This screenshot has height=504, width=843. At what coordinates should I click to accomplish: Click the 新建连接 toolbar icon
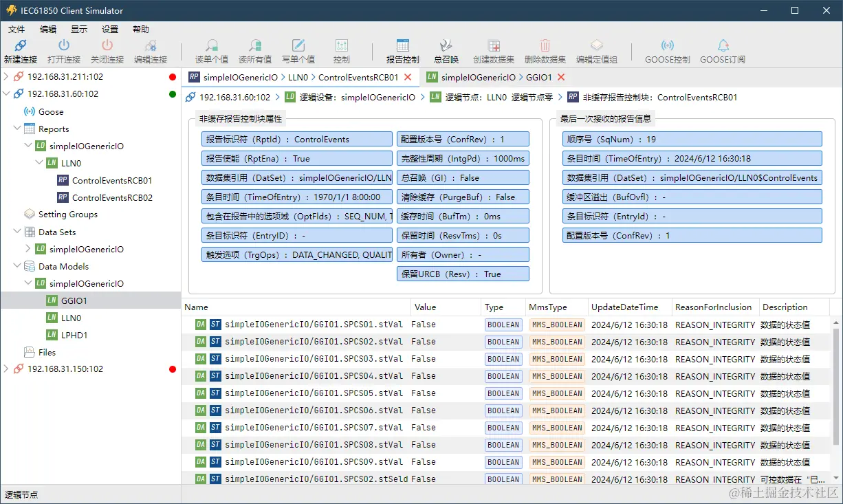coord(21,46)
